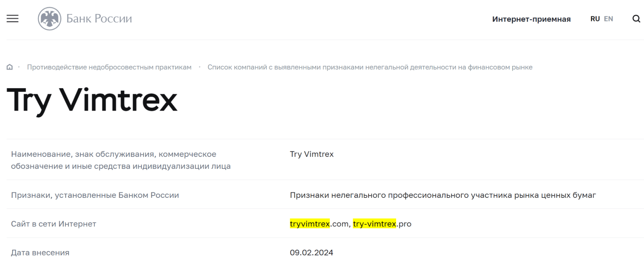Open the search magnifier icon
The image size is (644, 263).
pos(636,19)
